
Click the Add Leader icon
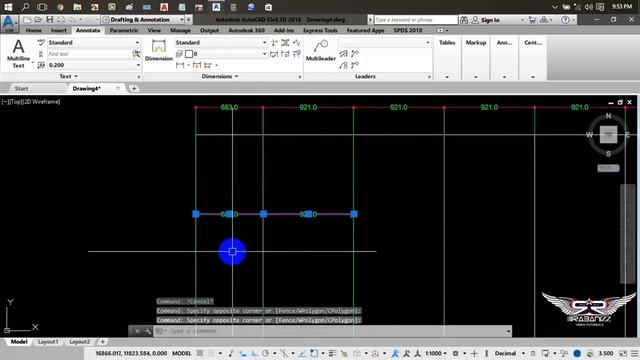(x=355, y=54)
